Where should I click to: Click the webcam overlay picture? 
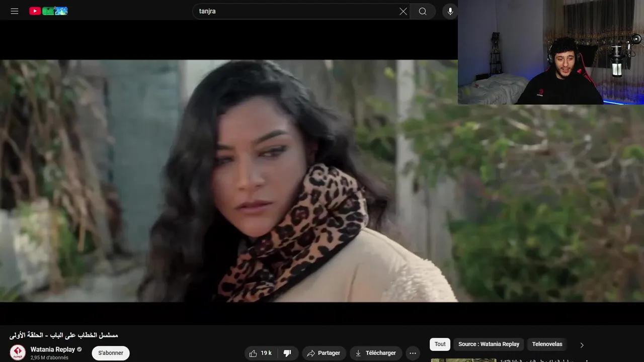551,52
